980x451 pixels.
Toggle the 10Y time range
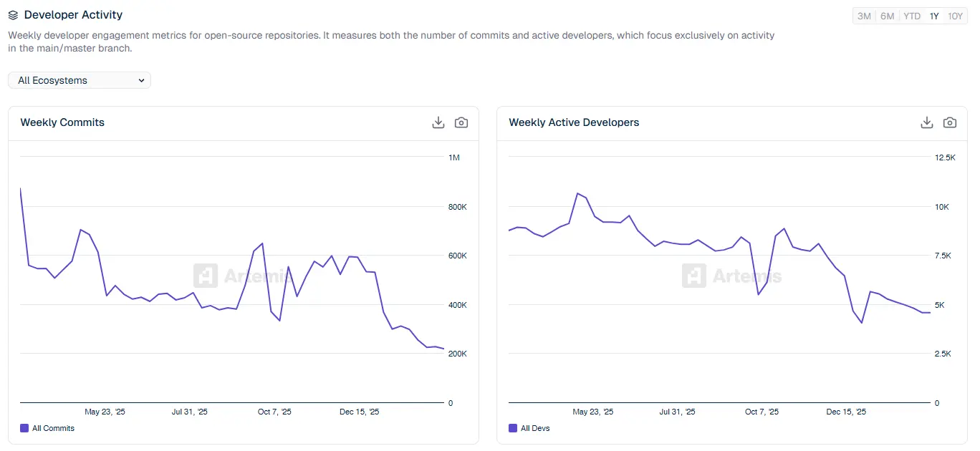[956, 15]
